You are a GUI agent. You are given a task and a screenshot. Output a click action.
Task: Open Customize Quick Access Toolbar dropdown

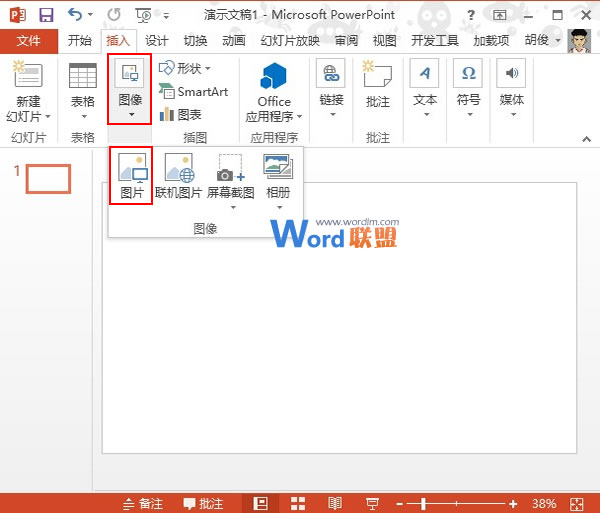click(x=166, y=16)
